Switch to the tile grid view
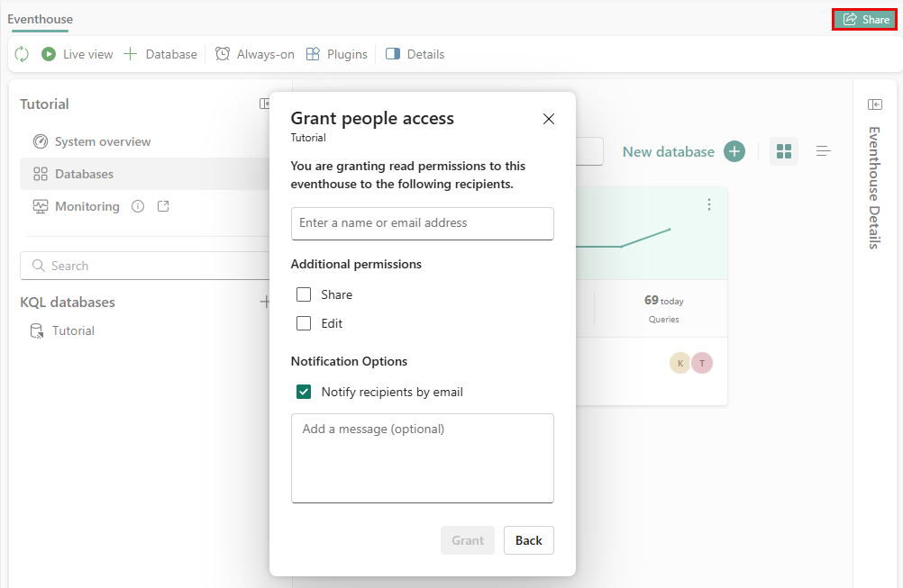This screenshot has width=903, height=588. (x=784, y=151)
